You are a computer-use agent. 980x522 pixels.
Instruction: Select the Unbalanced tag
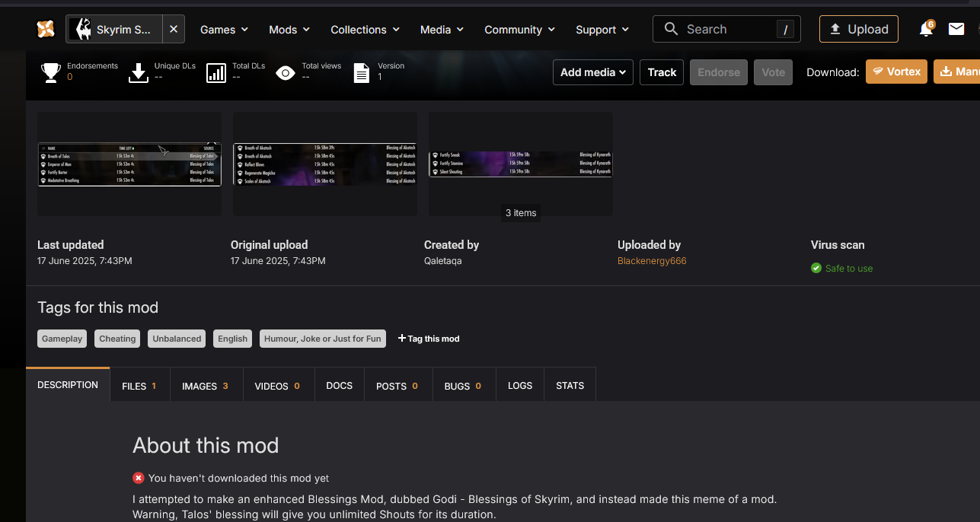click(x=177, y=339)
